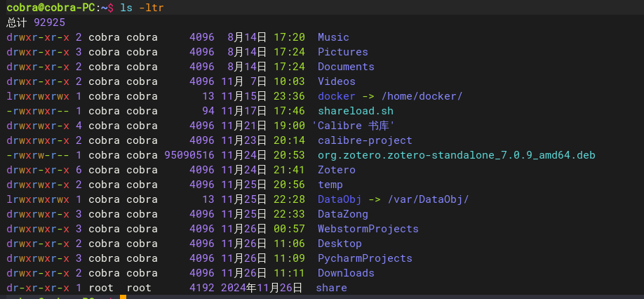
Task: Click the time '23:36' on docker row
Action: 290,96
